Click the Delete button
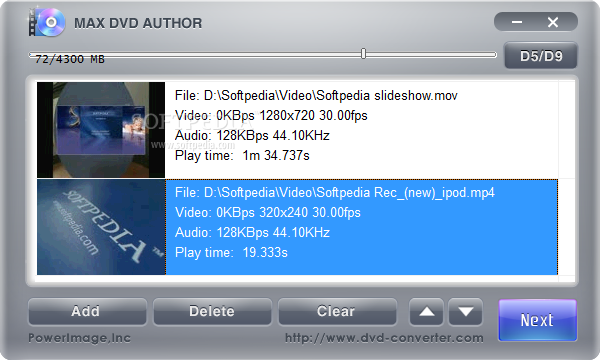 (212, 311)
